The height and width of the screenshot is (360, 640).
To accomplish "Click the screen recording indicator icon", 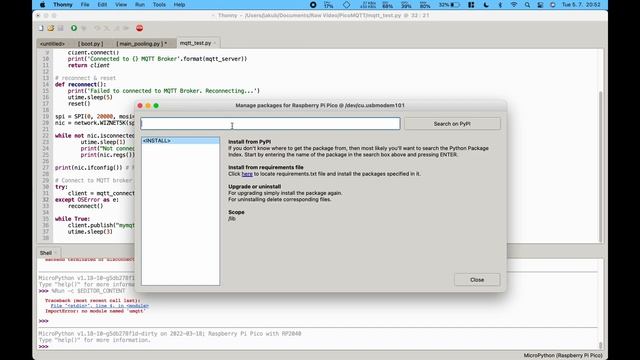I will [x=313, y=5].
